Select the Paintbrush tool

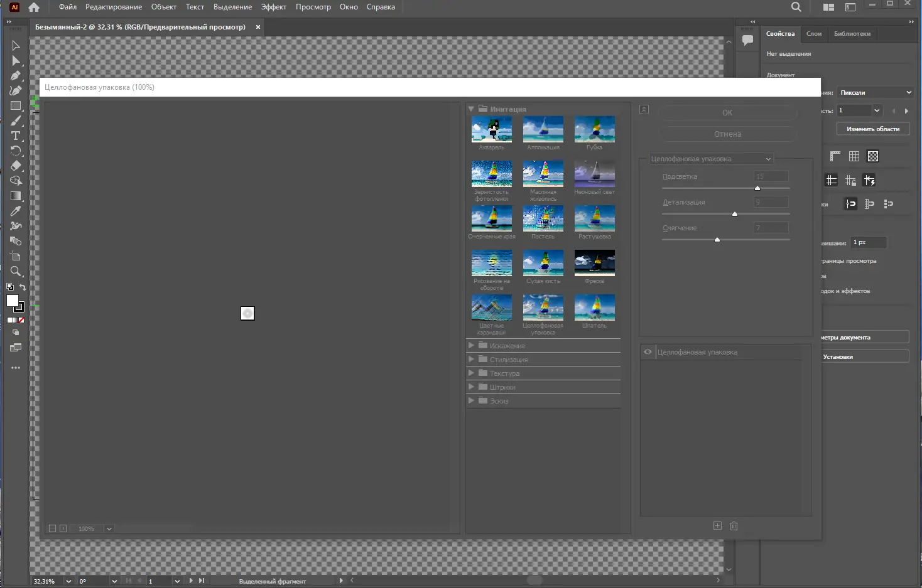point(16,121)
